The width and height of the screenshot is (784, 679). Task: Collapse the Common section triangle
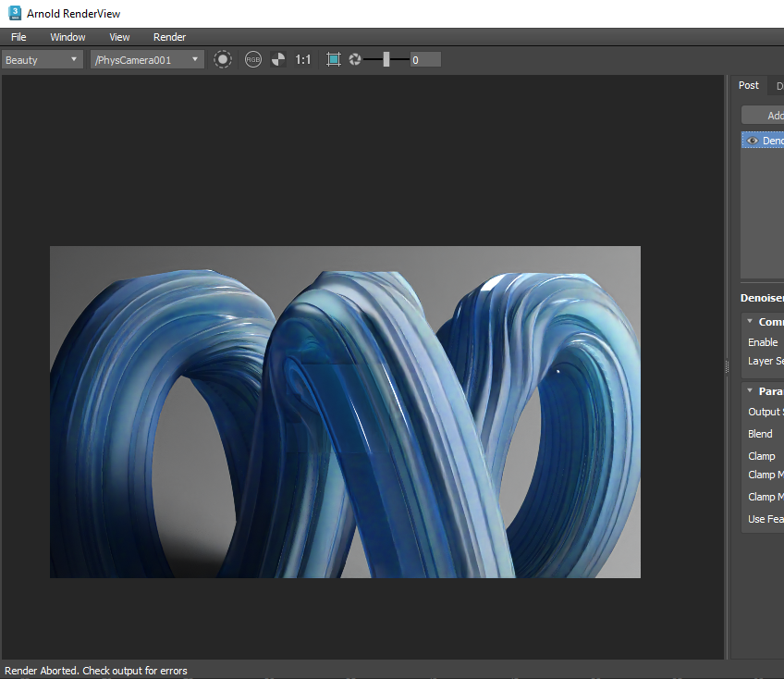[750, 322]
